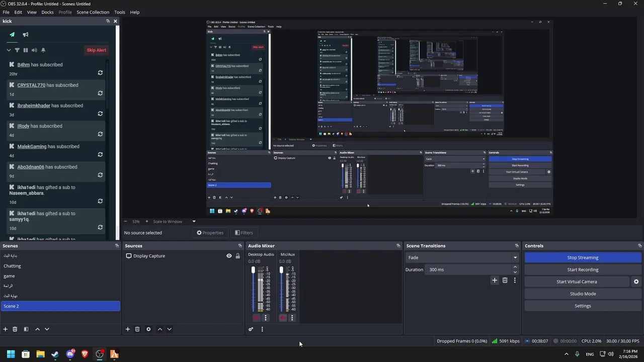Replay the MalekGaming subscription alert
The image size is (644, 362).
100,154
